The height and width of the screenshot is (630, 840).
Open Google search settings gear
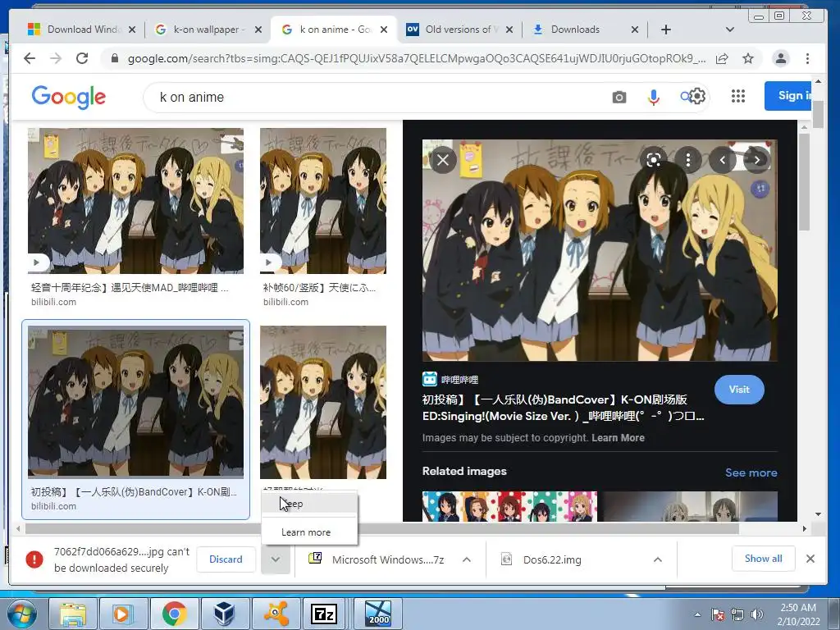coord(697,97)
